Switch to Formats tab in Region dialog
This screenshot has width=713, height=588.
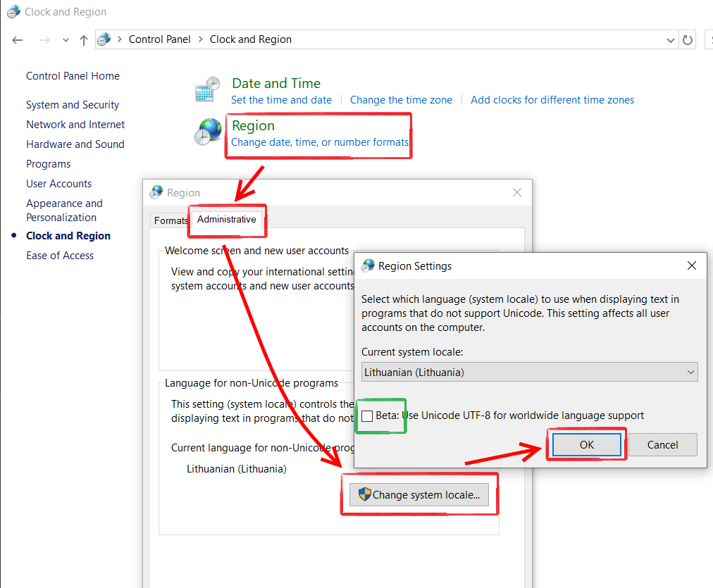170,220
